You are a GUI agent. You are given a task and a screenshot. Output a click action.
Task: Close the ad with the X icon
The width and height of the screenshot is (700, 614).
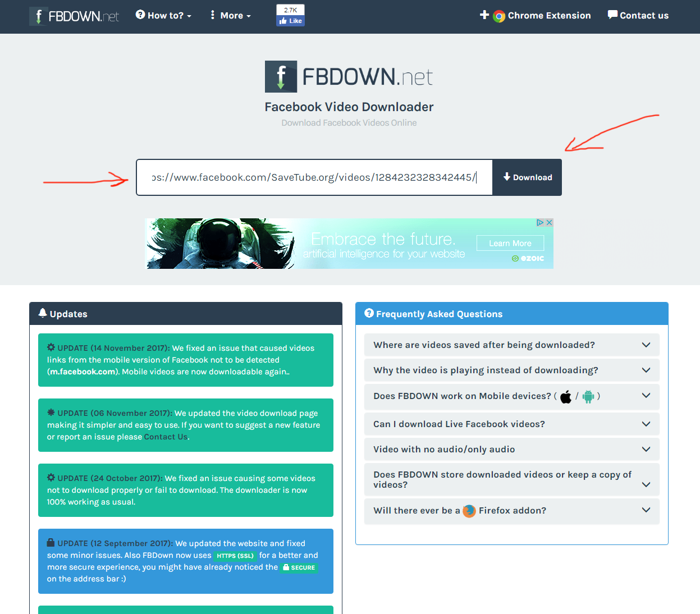[549, 223]
